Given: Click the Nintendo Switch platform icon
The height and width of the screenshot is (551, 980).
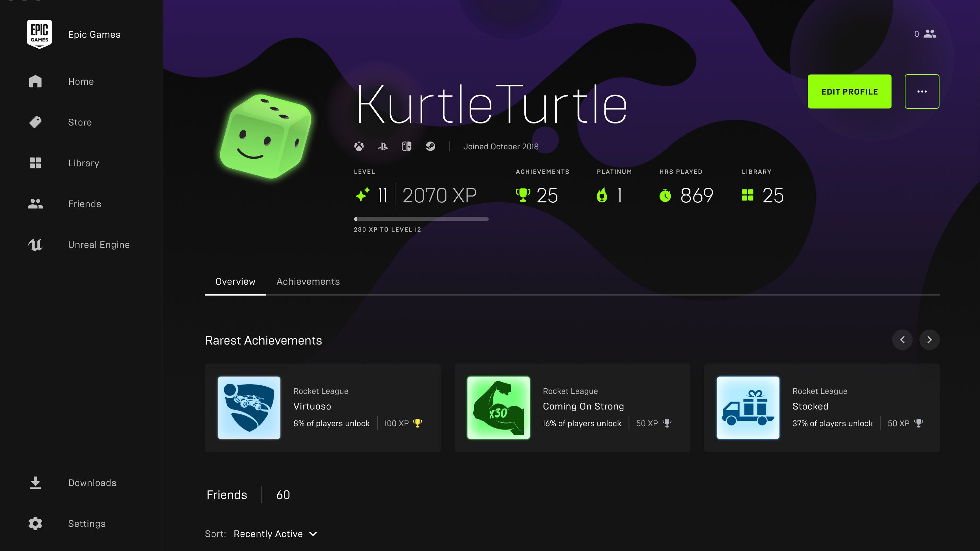Looking at the screenshot, I should pyautogui.click(x=406, y=146).
